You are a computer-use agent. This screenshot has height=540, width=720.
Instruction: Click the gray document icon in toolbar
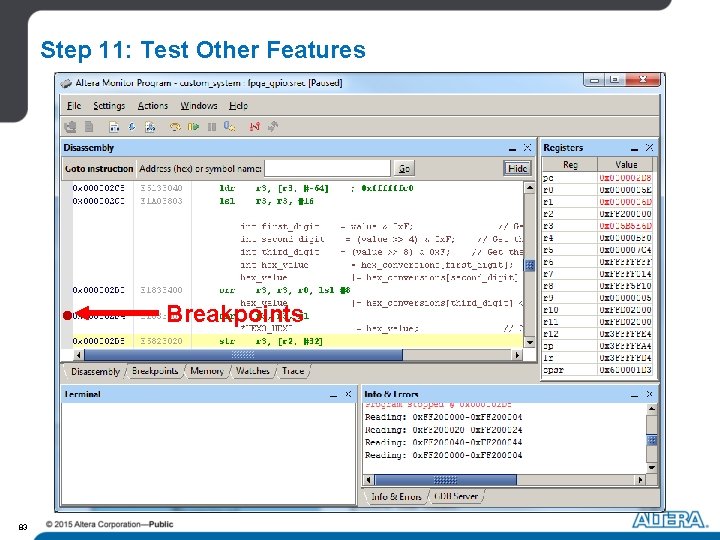89,126
